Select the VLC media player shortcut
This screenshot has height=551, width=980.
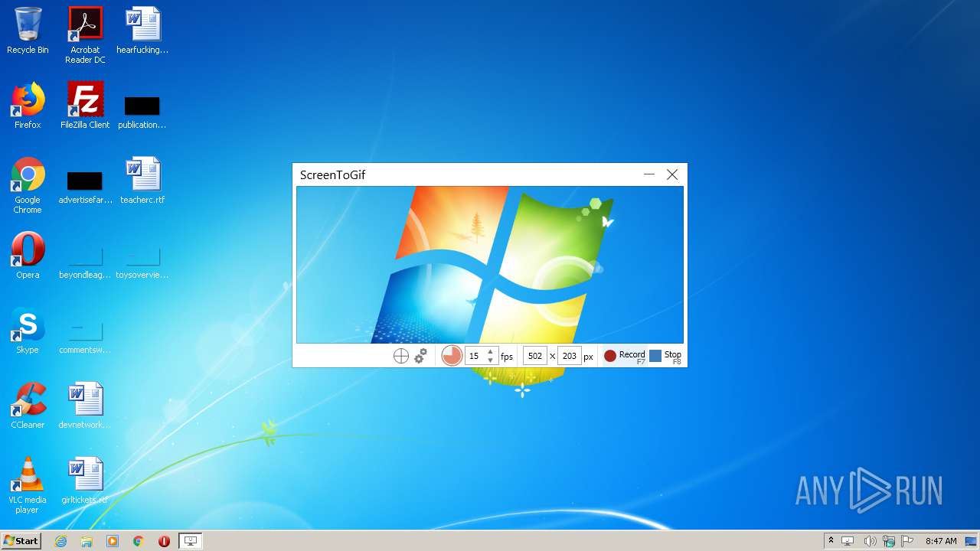pos(28,485)
